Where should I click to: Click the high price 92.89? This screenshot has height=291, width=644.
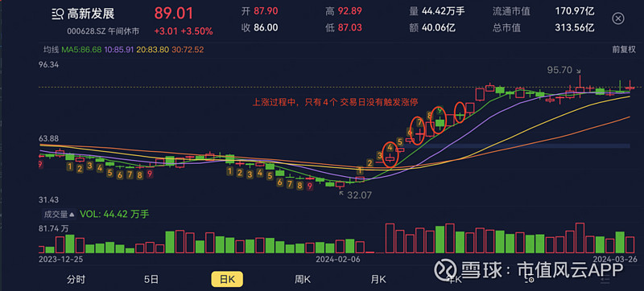coord(349,11)
